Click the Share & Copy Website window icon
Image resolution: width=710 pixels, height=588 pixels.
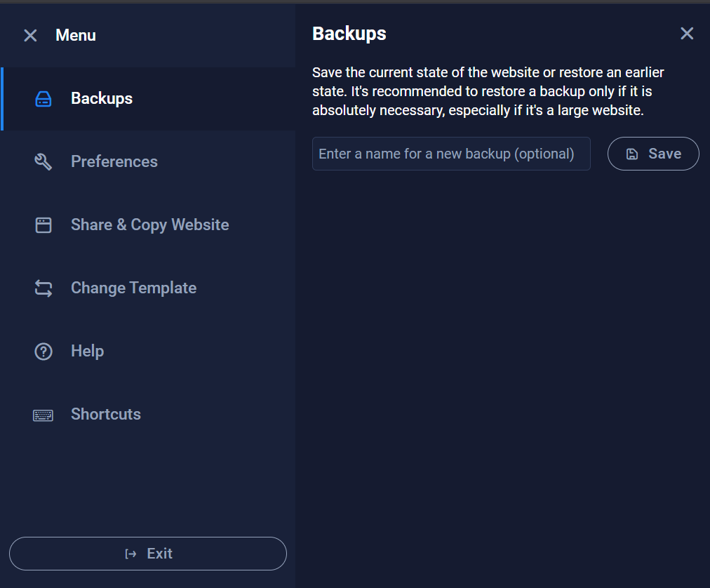click(x=43, y=225)
